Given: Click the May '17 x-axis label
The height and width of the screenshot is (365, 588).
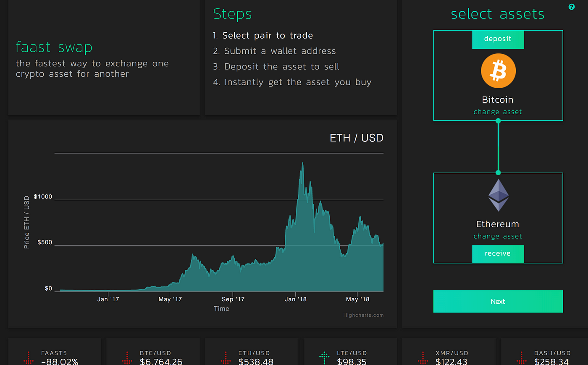Looking at the screenshot, I should pos(170,299).
